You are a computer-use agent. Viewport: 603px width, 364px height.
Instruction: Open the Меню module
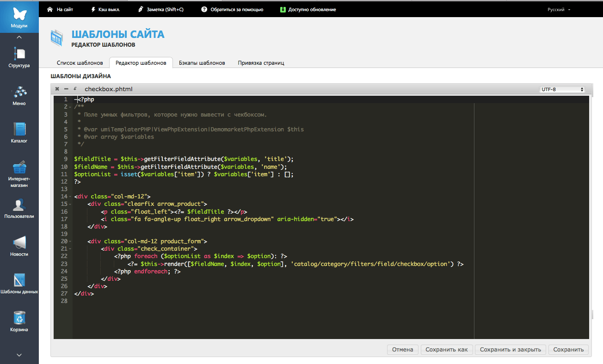click(19, 95)
